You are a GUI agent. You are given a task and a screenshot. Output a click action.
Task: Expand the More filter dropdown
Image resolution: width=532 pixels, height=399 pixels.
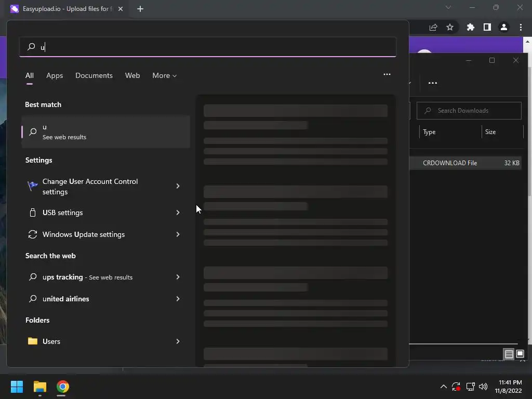tap(165, 75)
